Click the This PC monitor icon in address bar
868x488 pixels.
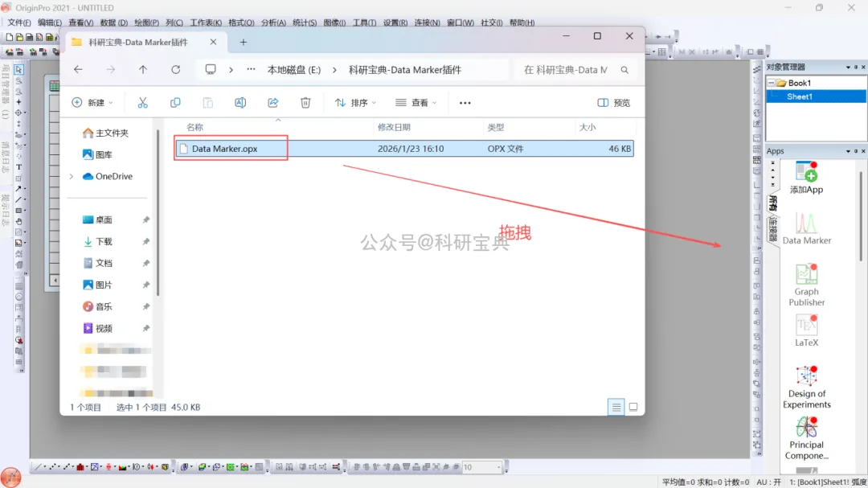[x=211, y=69]
